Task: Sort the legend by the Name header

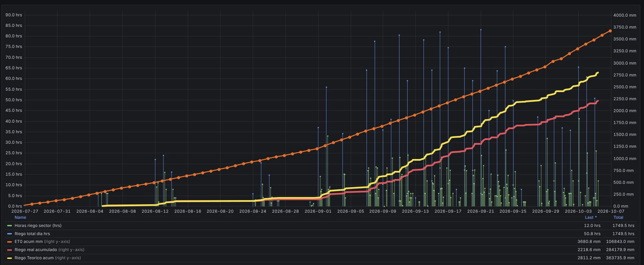Action: tap(20, 217)
